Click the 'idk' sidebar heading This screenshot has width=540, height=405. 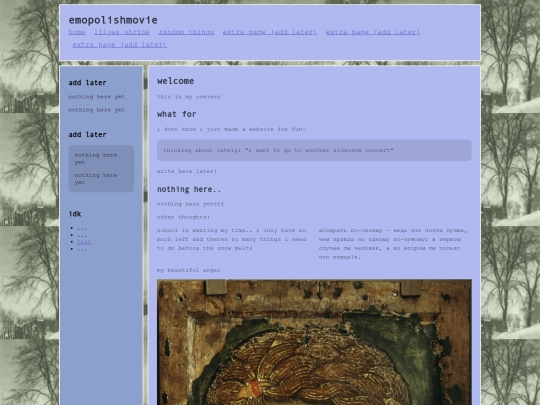(75, 214)
